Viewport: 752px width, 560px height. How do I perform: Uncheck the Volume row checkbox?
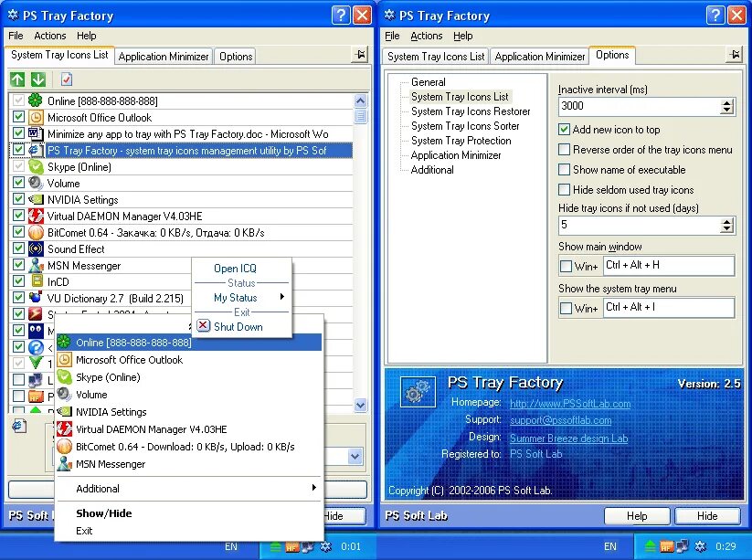click(18, 182)
